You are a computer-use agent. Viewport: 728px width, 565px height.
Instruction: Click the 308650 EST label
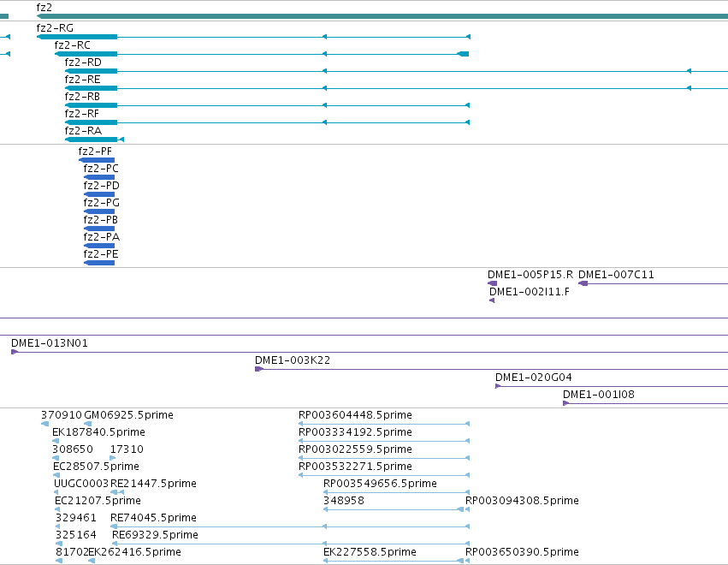pos(73,449)
